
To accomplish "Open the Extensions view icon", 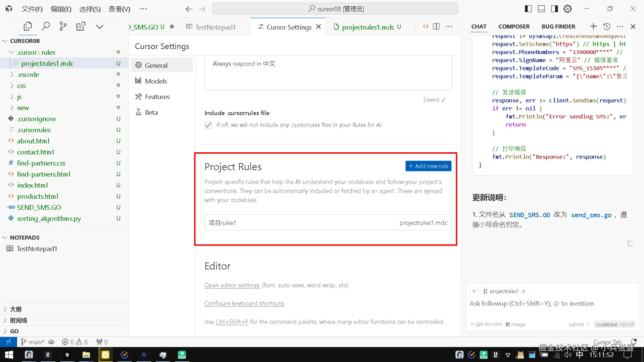I will tap(81, 27).
